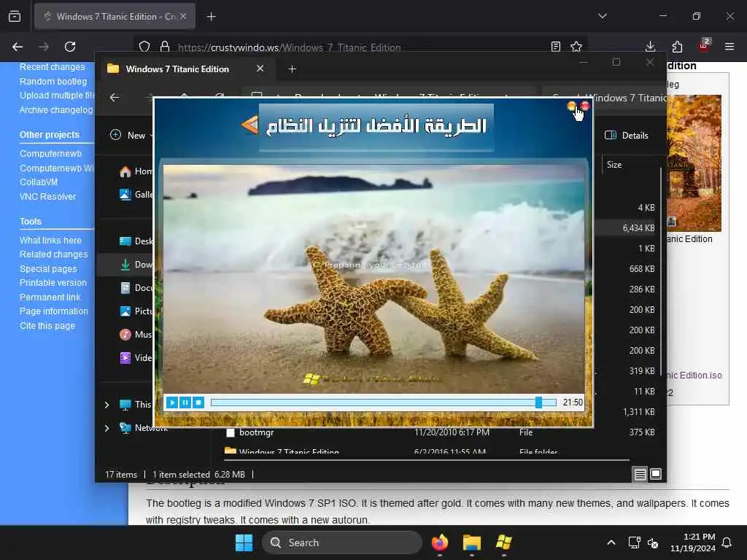This screenshot has height=560, width=747.
Task: Reload the crustywindo.ws page
Action: 70,47
